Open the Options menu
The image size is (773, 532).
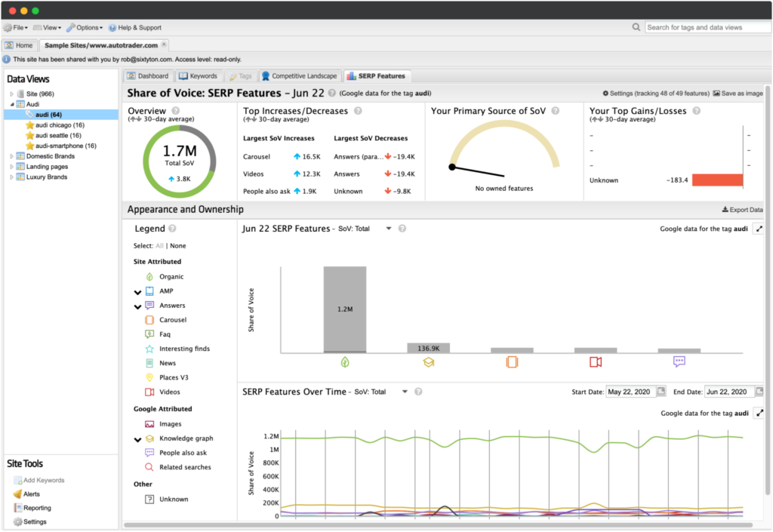[x=85, y=28]
